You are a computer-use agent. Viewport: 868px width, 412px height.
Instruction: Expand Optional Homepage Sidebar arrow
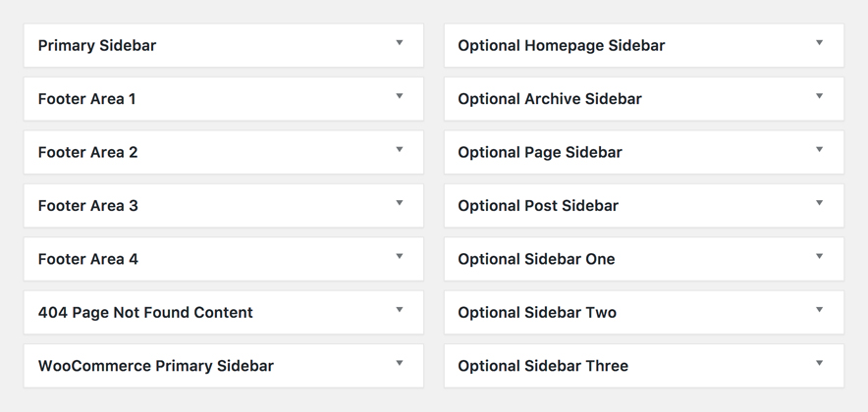pyautogui.click(x=819, y=43)
